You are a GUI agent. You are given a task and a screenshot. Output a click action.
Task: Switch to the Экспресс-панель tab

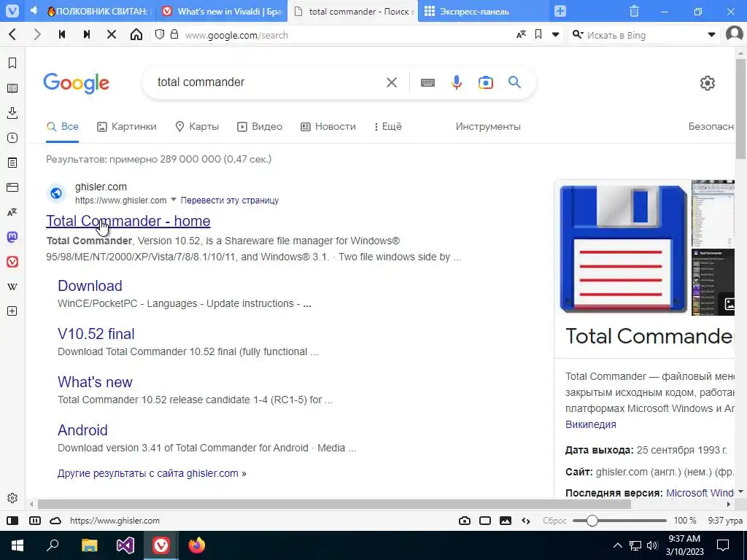(483, 11)
